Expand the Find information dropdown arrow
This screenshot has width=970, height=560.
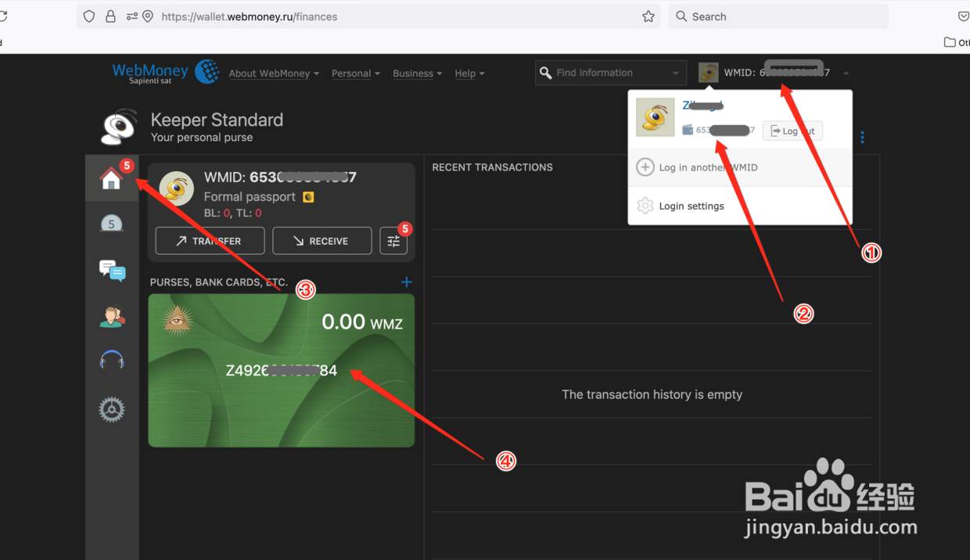[x=676, y=74]
